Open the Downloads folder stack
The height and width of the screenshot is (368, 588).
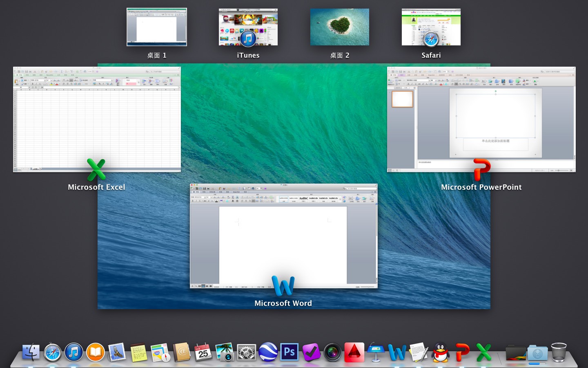click(x=537, y=352)
